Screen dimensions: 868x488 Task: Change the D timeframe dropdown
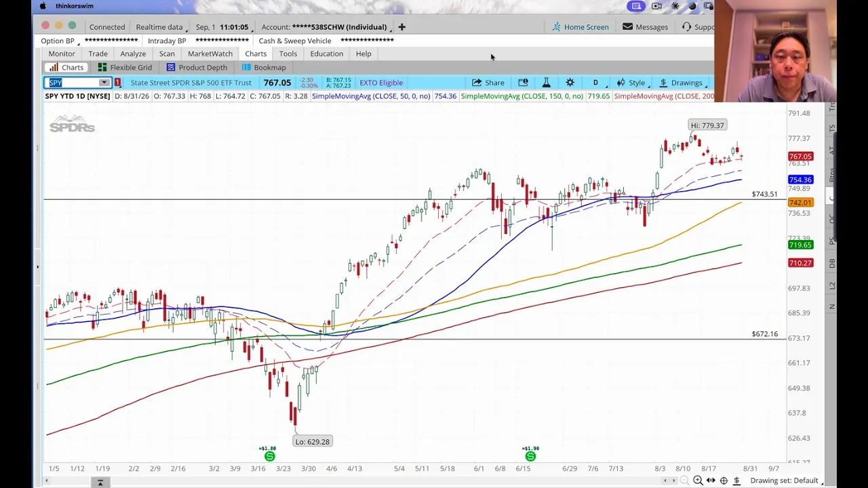(x=597, y=83)
